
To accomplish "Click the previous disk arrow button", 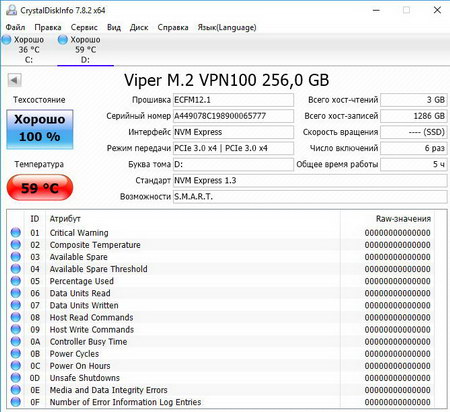I will (x=14, y=80).
